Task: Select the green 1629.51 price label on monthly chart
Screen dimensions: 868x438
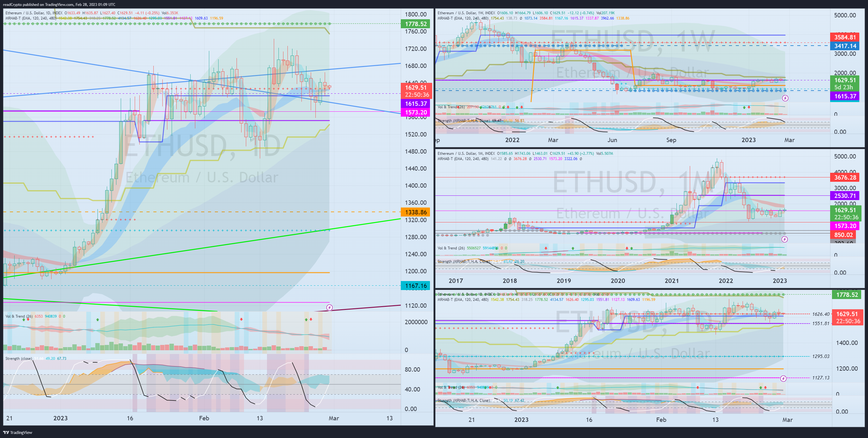Action: 845,210
